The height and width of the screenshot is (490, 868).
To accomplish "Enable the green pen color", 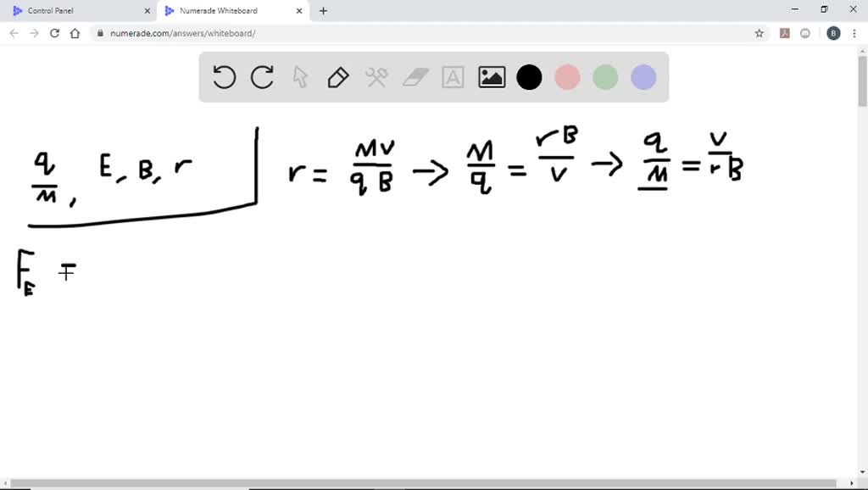I will point(605,77).
